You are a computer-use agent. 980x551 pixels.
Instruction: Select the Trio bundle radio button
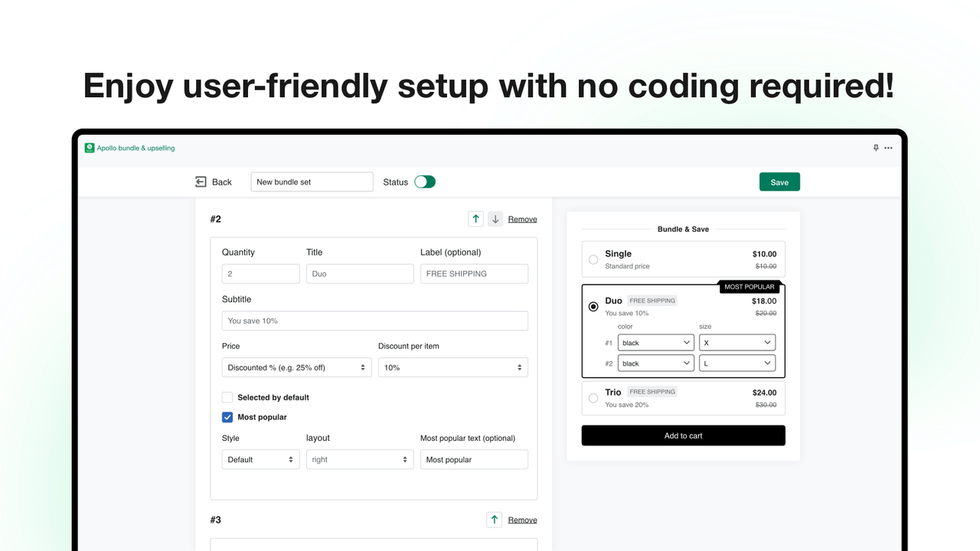pos(593,398)
